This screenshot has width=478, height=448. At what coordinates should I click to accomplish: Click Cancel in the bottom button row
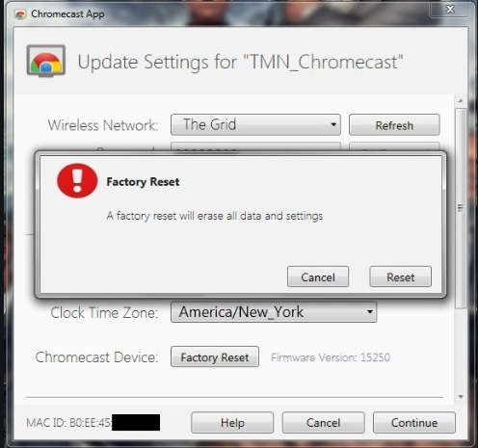pos(323,423)
